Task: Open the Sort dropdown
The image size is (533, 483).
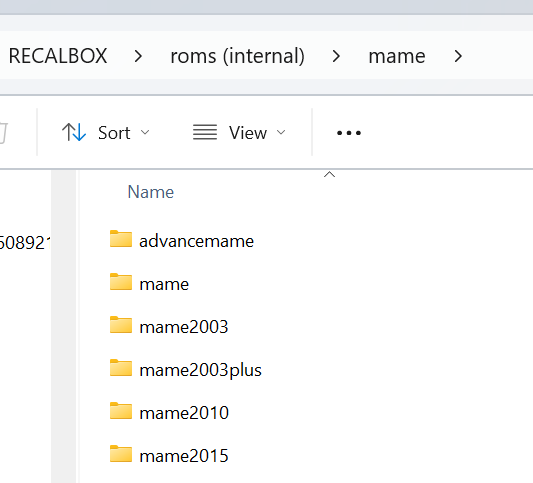Action: point(106,133)
